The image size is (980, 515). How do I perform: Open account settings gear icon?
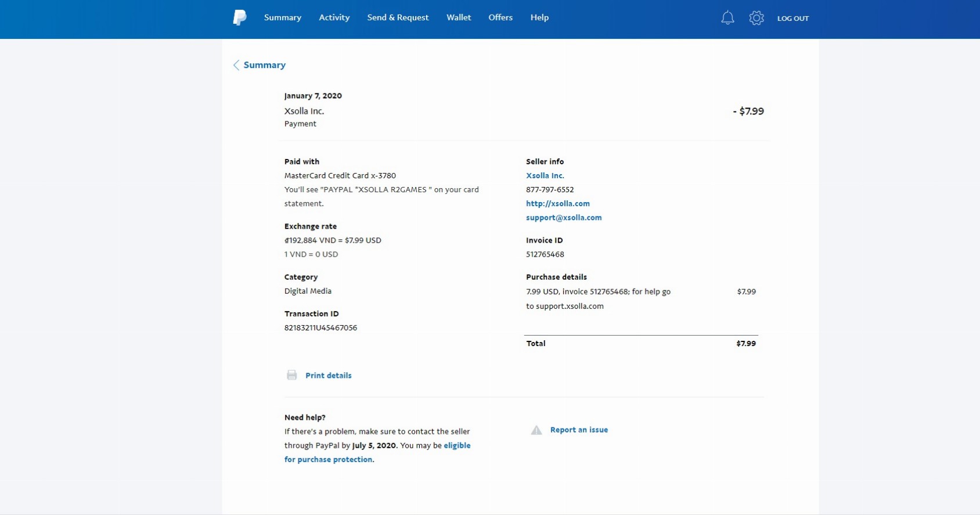(756, 18)
